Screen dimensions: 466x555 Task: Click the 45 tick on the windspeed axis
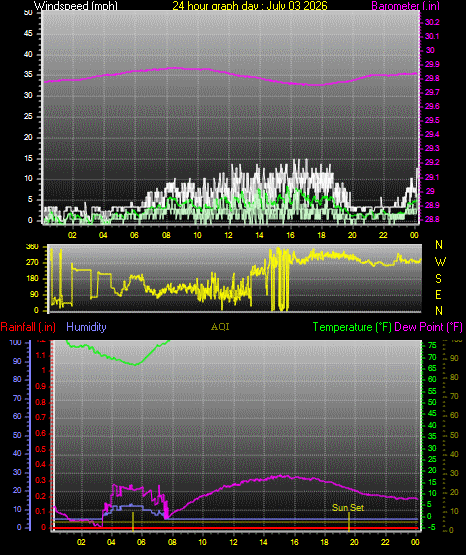(x=28, y=34)
